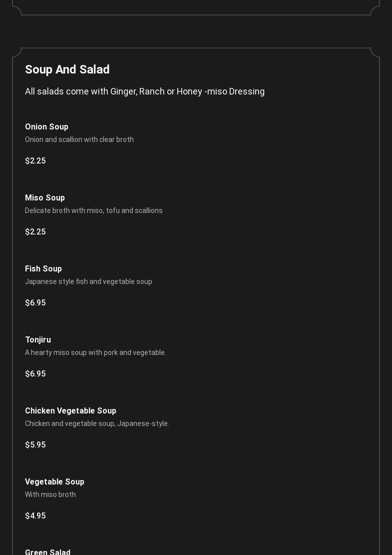392x555 pixels.
Task: Click the $4.95 Vegetable Soup price
Action: [35, 516]
